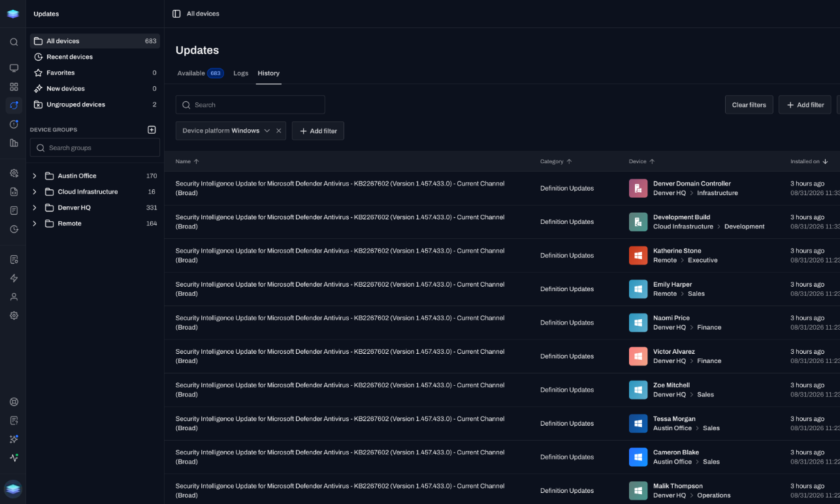
Task: Expand the Denver HQ group
Action: tap(35, 208)
